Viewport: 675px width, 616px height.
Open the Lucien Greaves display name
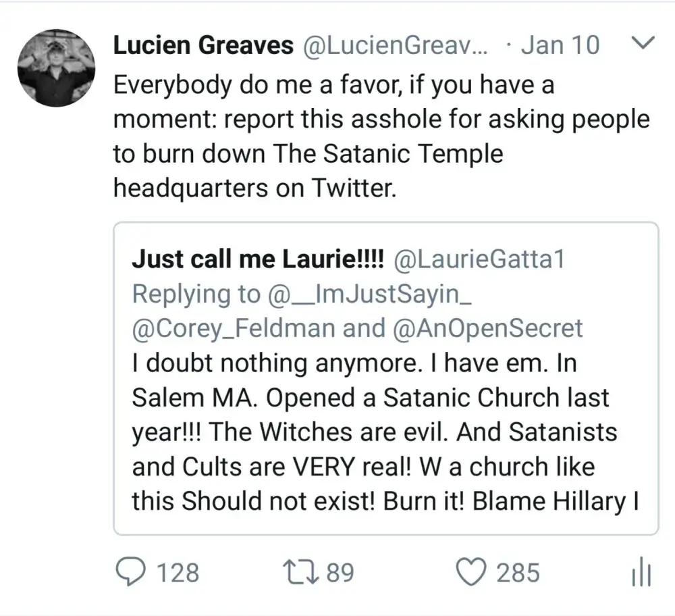pyautogui.click(x=203, y=45)
